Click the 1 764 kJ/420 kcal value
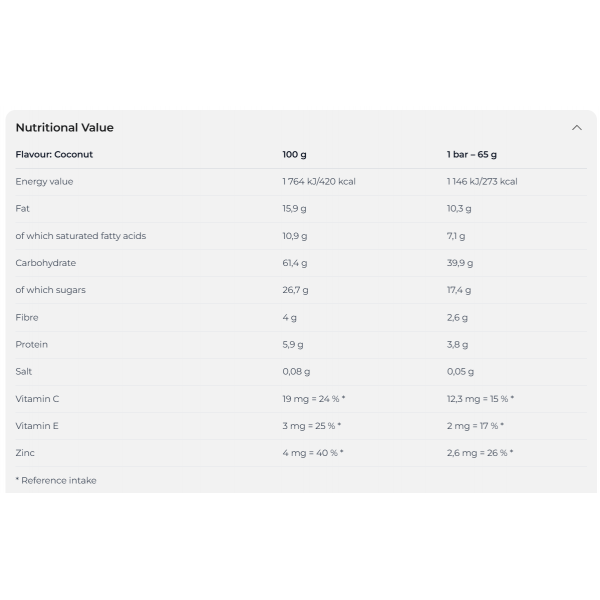The height and width of the screenshot is (600, 600). coord(319,182)
